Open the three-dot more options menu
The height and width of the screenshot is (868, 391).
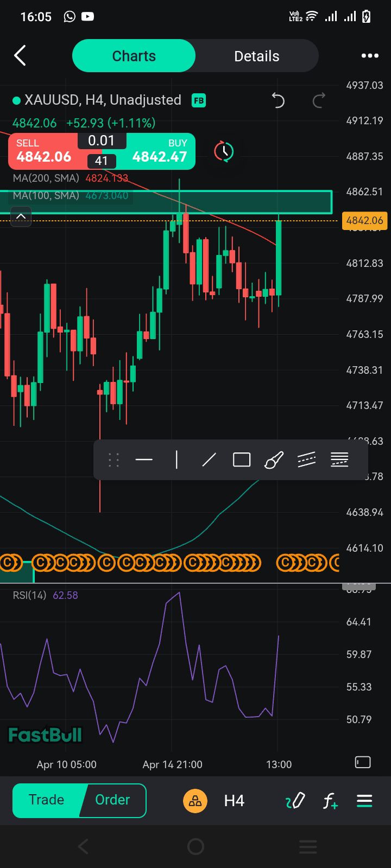[x=370, y=56]
